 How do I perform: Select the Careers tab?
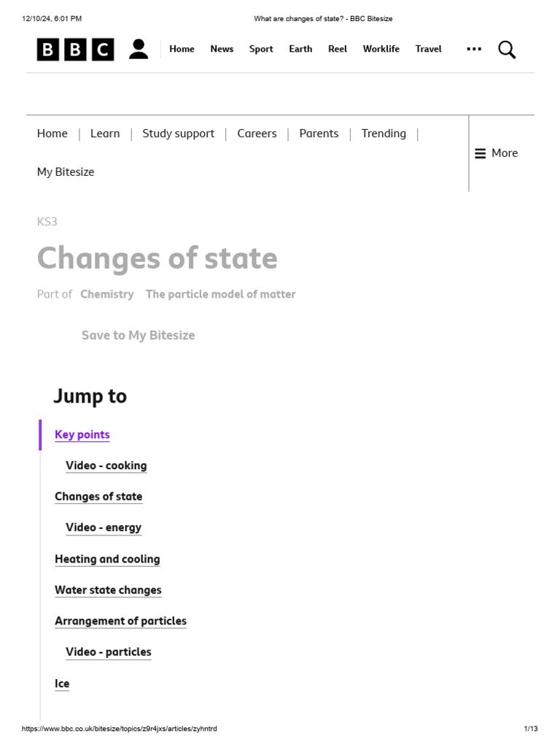coord(257,133)
